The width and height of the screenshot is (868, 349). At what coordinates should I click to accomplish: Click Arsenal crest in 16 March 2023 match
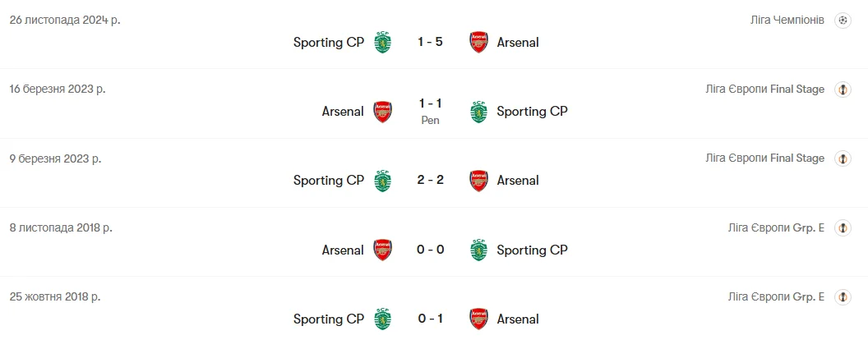pos(382,112)
